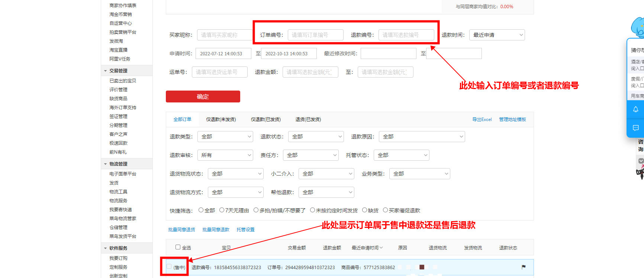Open the 退款原因 dropdown
This screenshot has width=644, height=278.
(422, 137)
